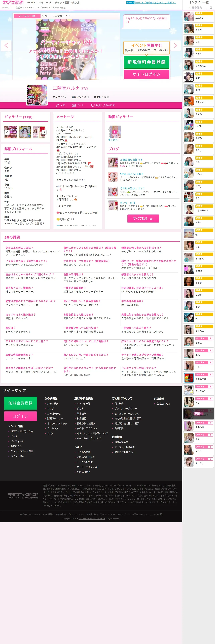Open LIL刃's avatar in online list

(x=189, y=125)
